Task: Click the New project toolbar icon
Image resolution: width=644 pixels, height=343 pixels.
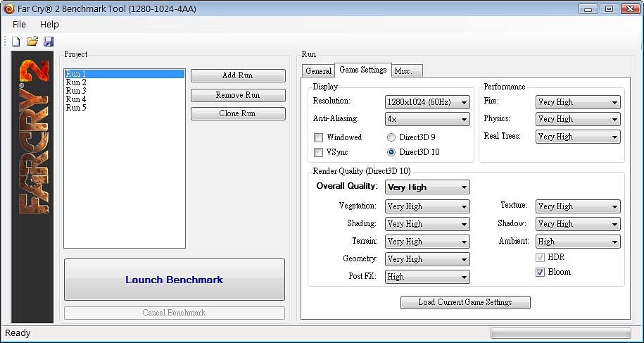Action: pos(15,42)
